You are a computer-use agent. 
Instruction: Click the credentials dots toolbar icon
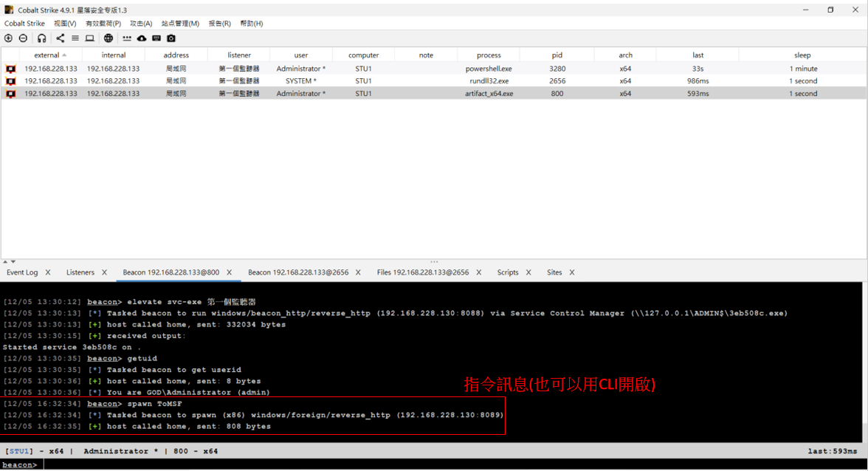click(127, 38)
